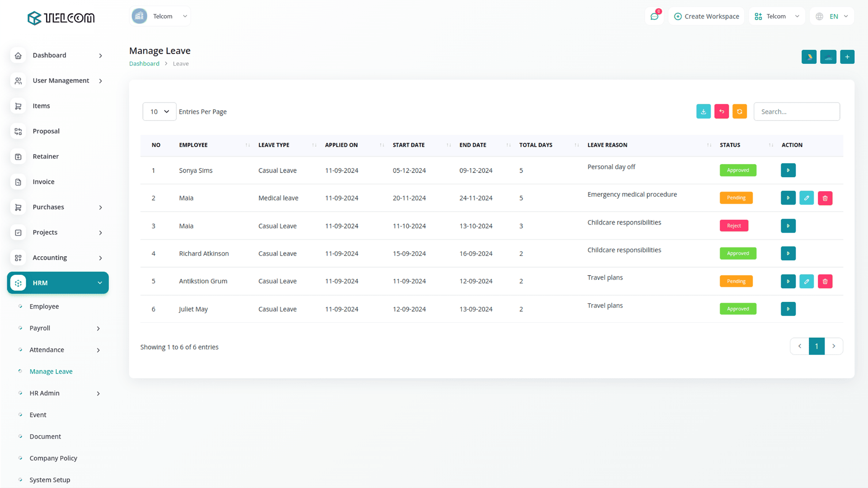The image size is (868, 488).
Task: Click the pink reset arrow icon
Action: point(722,112)
